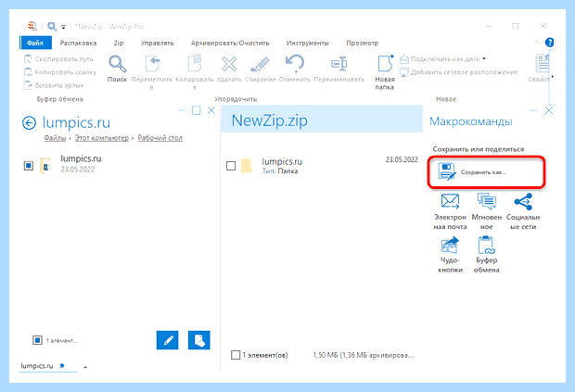Minimize the files pane
This screenshot has width=575, height=392.
(182, 110)
